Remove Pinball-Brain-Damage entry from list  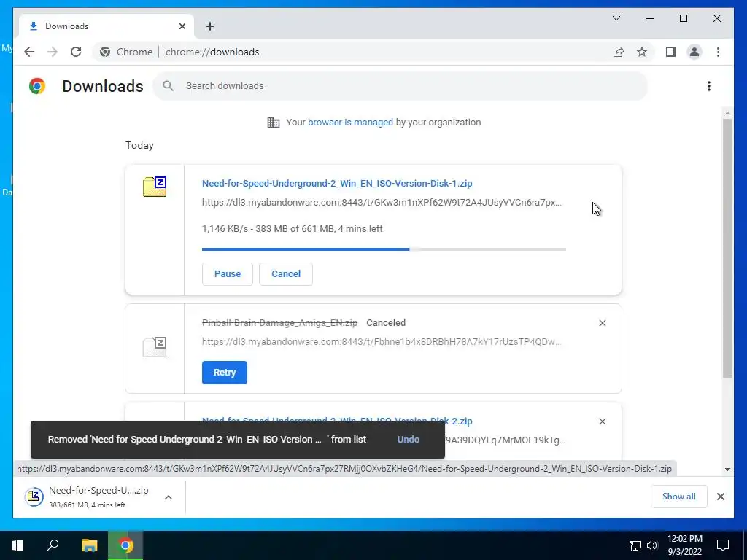(x=602, y=323)
